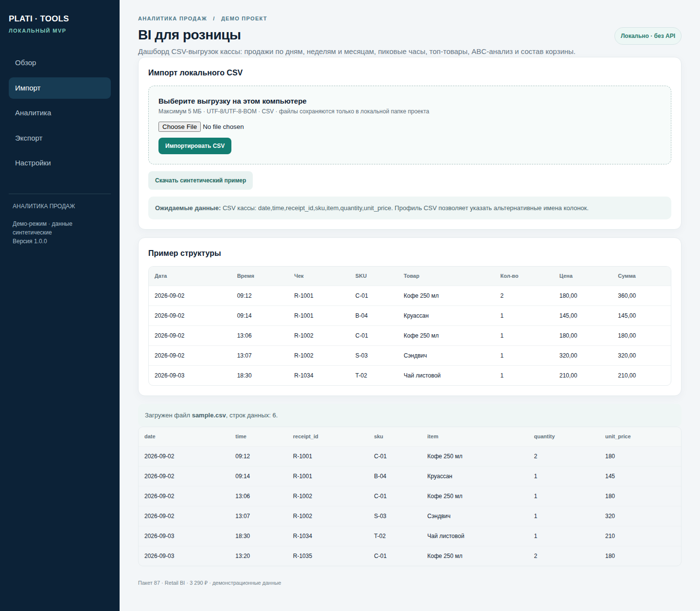Click the sample.csv file name
700x611 pixels.
(209, 415)
